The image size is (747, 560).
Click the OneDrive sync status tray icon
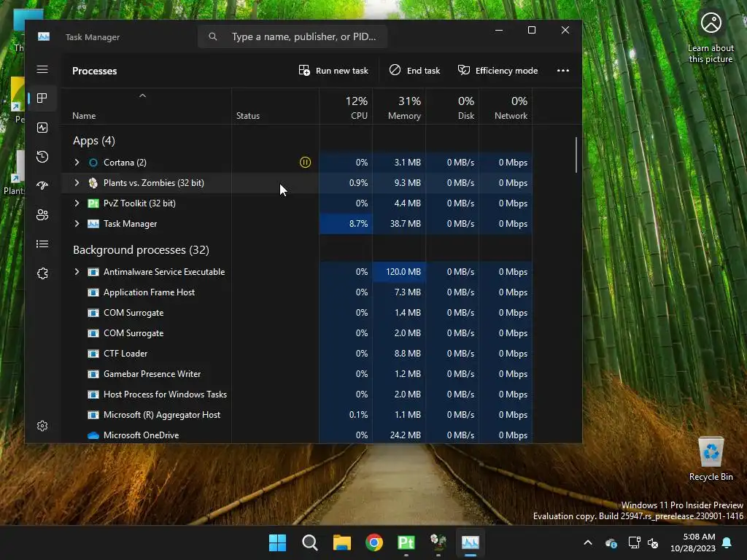click(611, 542)
